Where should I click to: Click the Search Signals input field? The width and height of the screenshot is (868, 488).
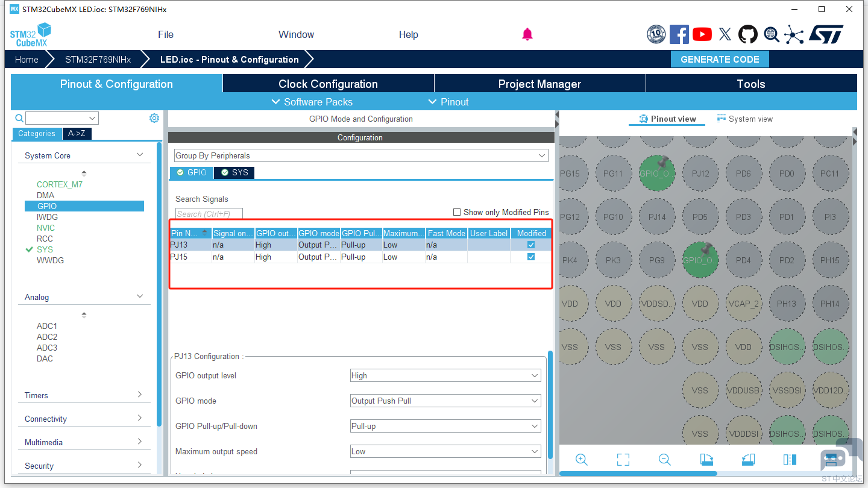(x=209, y=214)
